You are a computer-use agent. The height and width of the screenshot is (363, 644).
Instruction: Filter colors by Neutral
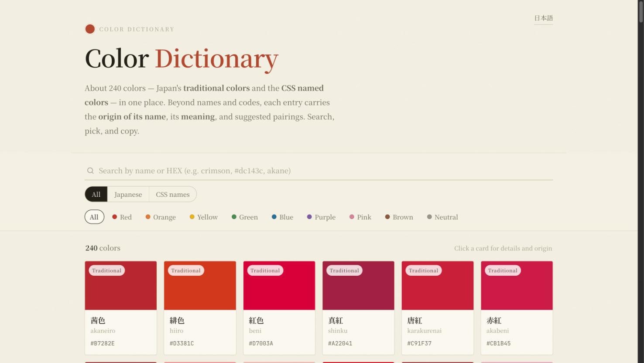click(x=442, y=217)
